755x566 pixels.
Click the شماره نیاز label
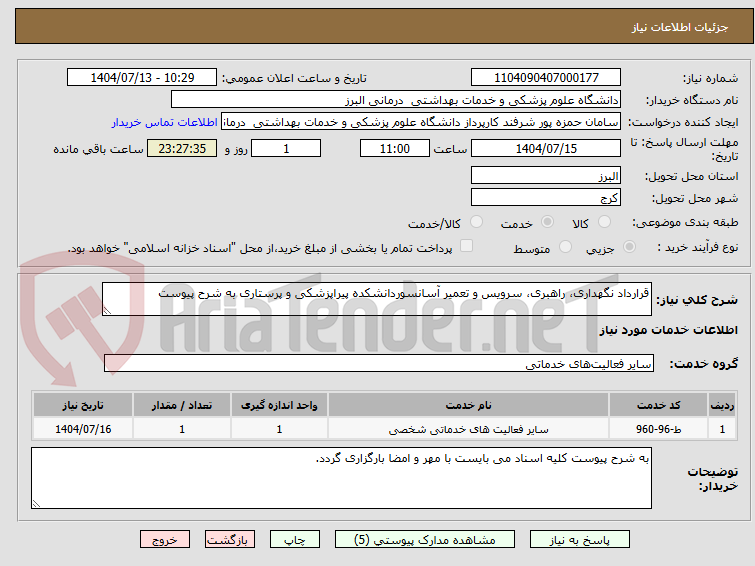(710, 79)
